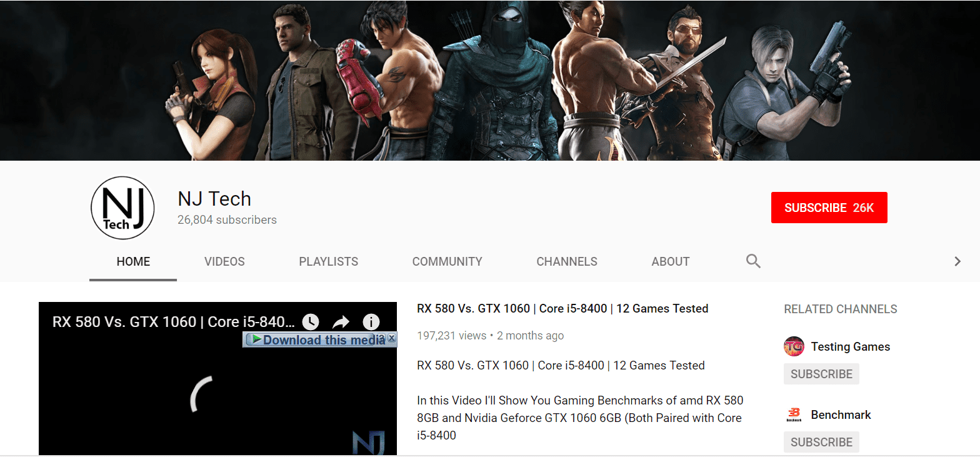Click the 197,231 views text

point(451,336)
